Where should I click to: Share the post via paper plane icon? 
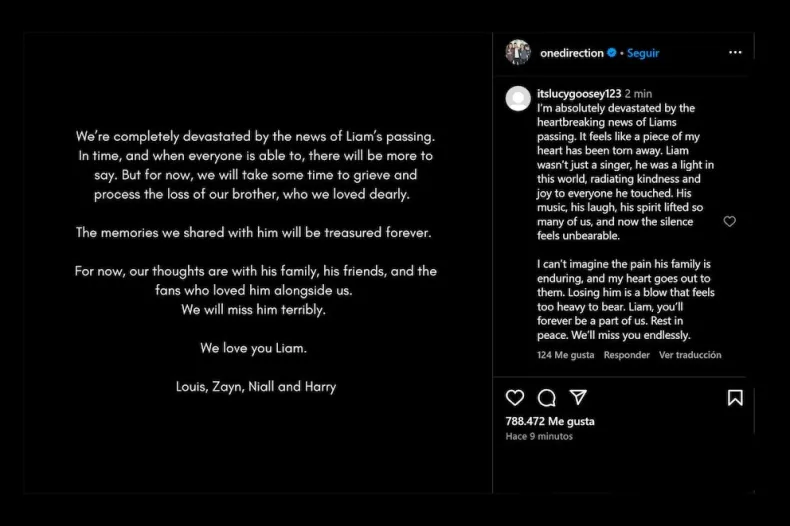coord(578,398)
